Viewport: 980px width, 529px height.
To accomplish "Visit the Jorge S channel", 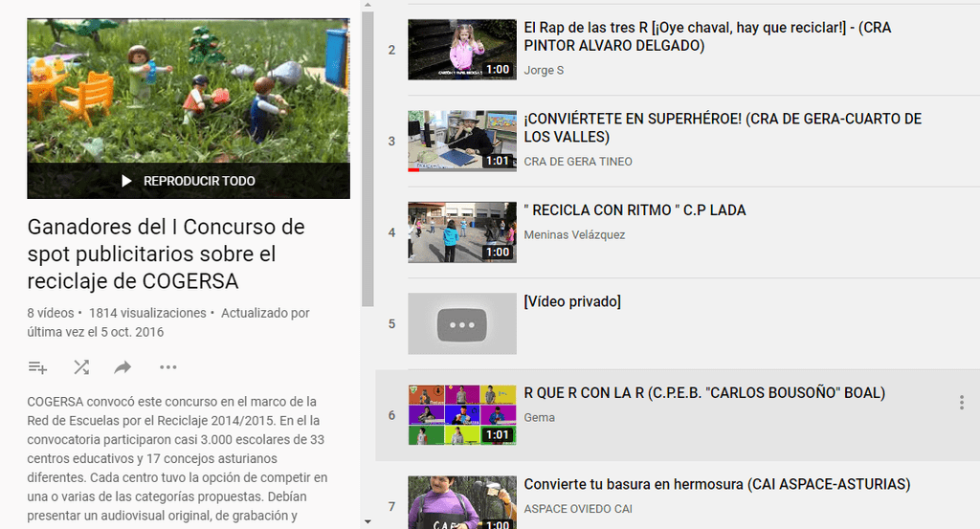I will [544, 71].
